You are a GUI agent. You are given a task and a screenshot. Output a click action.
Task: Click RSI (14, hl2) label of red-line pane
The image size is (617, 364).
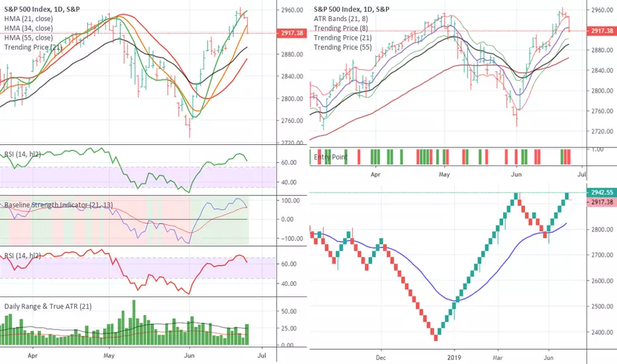pos(23,255)
